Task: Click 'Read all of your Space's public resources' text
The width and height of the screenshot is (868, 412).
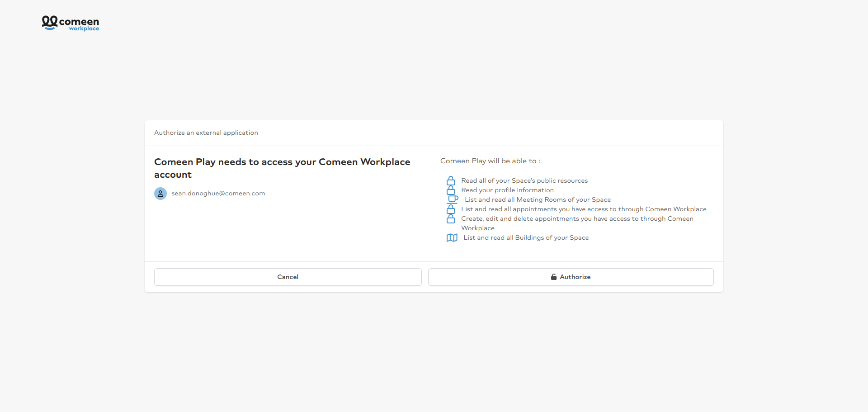Action: point(524,181)
